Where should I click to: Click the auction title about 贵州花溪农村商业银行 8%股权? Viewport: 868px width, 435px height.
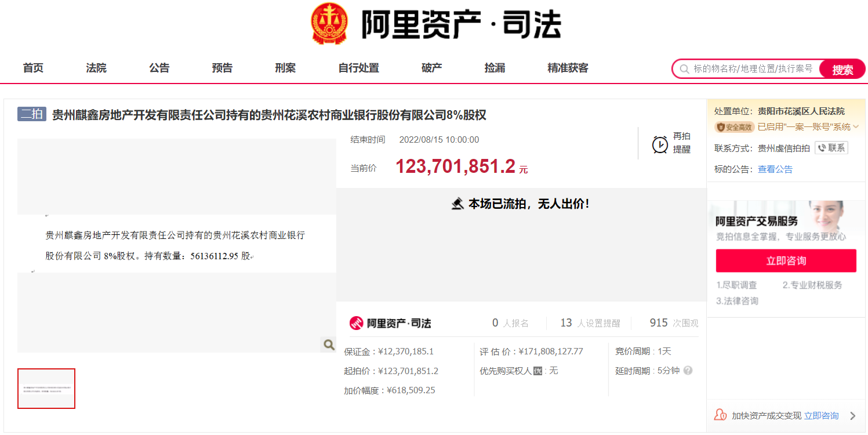[269, 115]
